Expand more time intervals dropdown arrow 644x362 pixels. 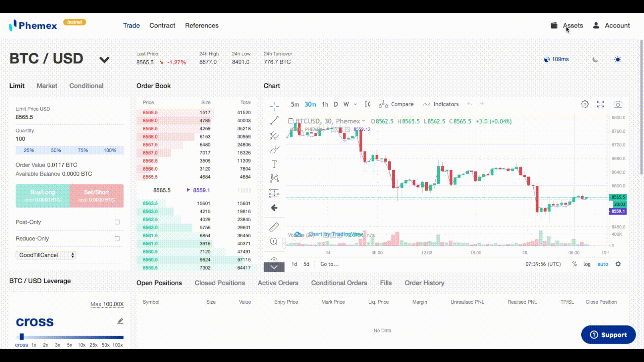coord(356,104)
